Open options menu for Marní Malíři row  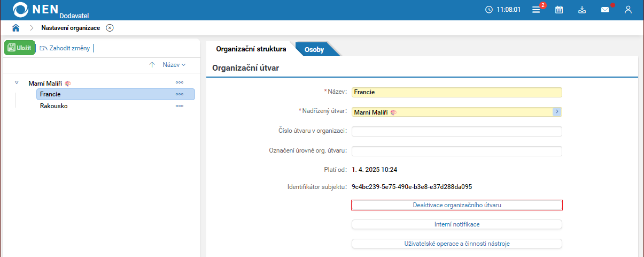tap(180, 82)
